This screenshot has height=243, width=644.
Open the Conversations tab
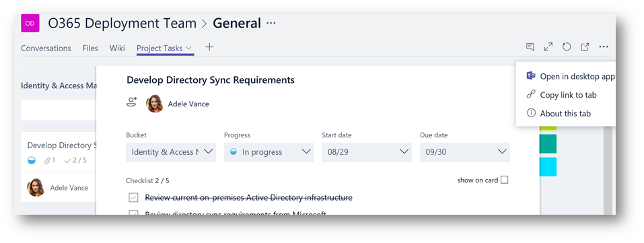[46, 48]
